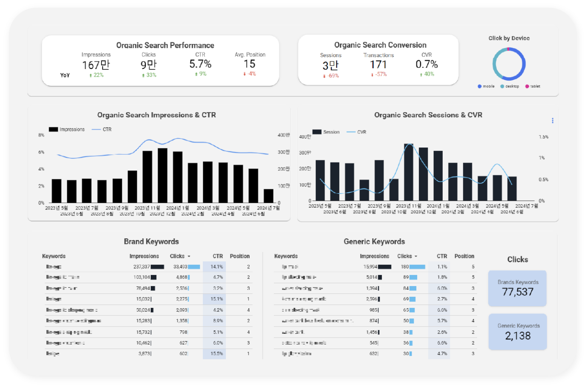Click the 5,014 impressions cell

click(372, 277)
